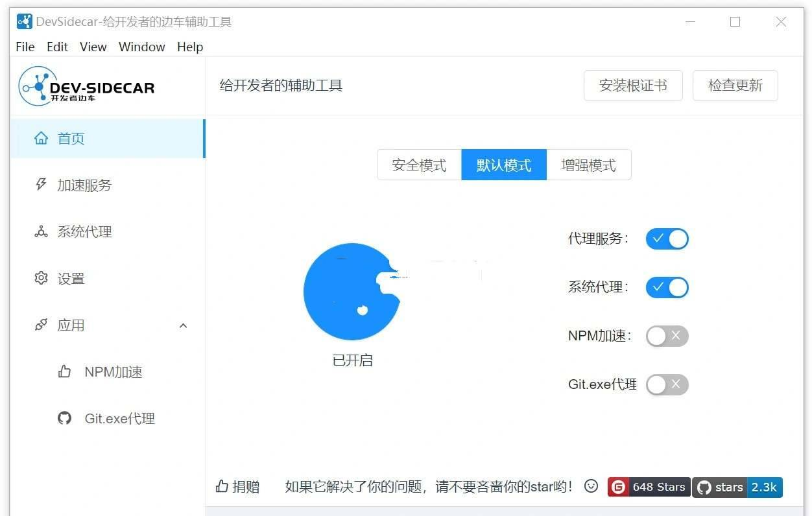Image resolution: width=812 pixels, height=516 pixels.
Task: Click the smiley face icon in footer
Action: coord(591,486)
